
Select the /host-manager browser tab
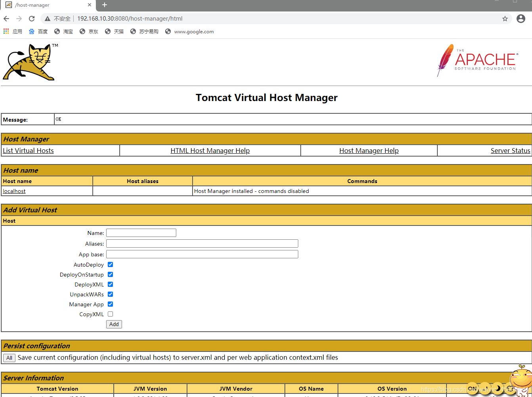(x=49, y=5)
